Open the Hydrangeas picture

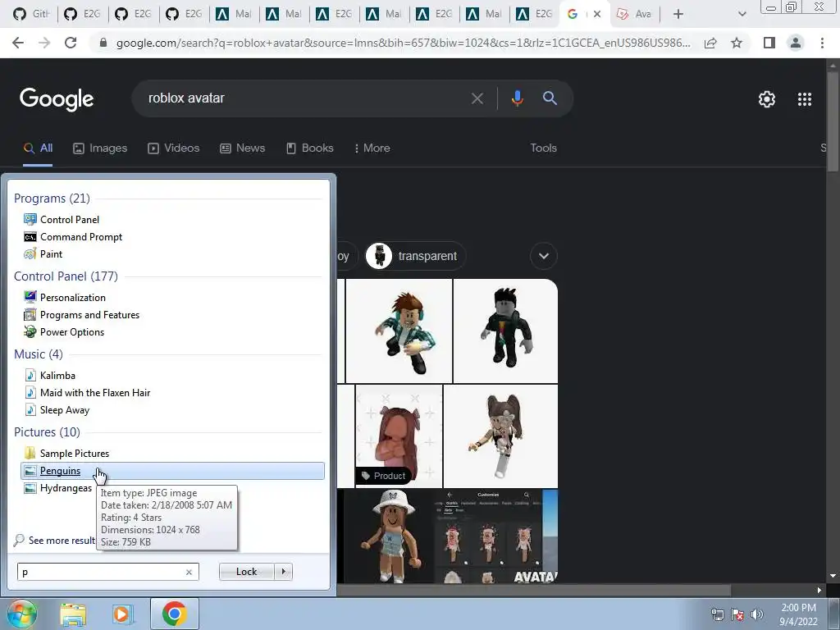(58, 488)
